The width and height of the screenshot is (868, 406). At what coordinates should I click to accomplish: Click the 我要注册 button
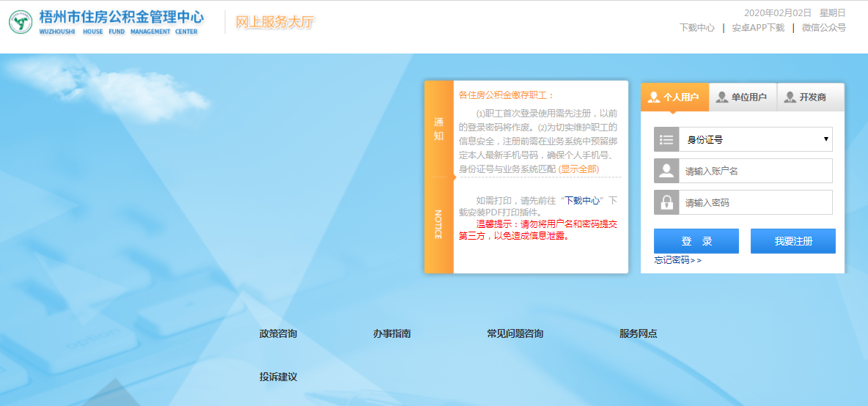[792, 241]
